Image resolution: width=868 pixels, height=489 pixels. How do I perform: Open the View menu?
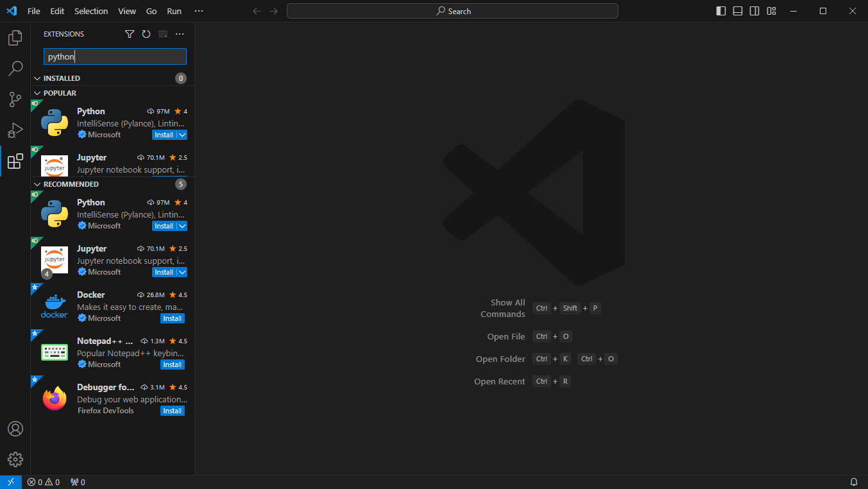127,11
